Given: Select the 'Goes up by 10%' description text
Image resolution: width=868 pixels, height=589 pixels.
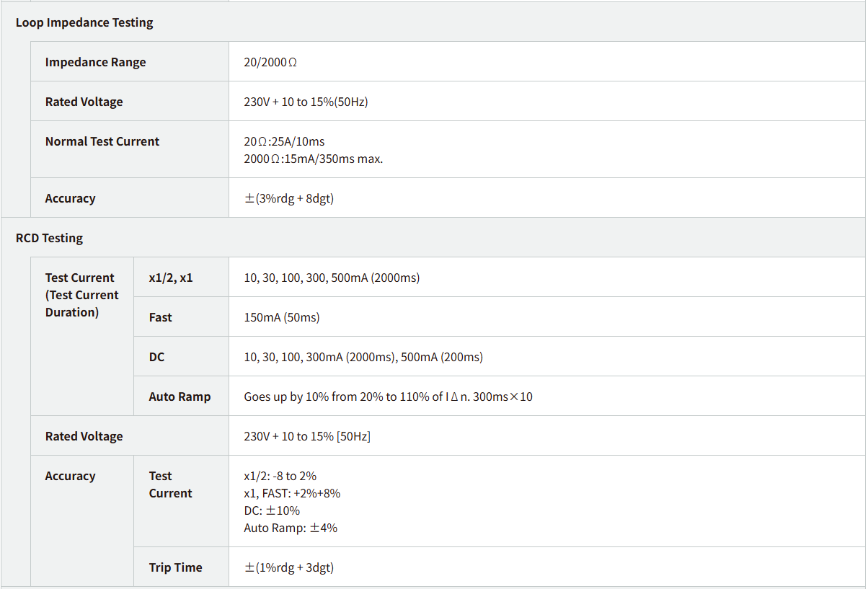Looking at the screenshot, I should (x=388, y=397).
